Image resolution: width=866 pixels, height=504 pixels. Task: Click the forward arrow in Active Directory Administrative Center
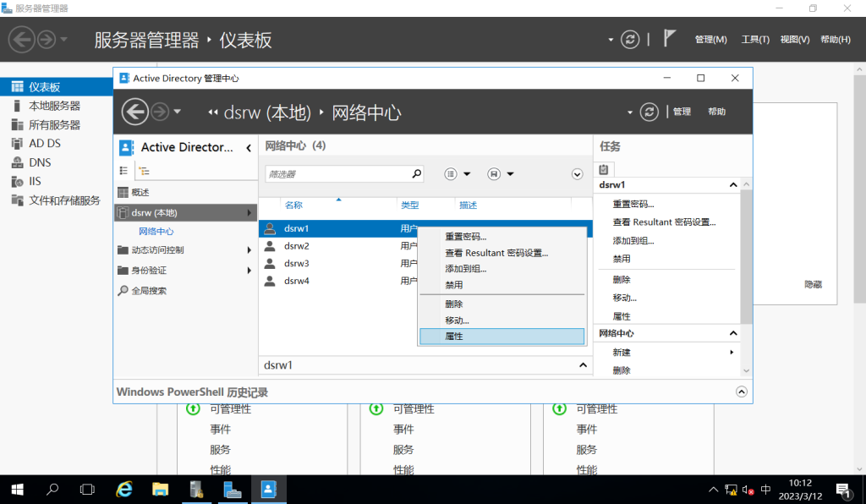(160, 112)
